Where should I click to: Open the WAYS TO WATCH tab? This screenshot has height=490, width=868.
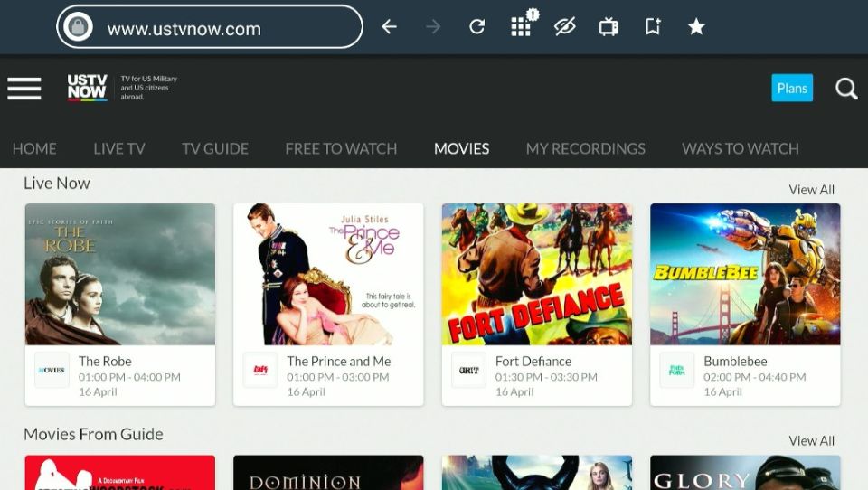coord(741,148)
